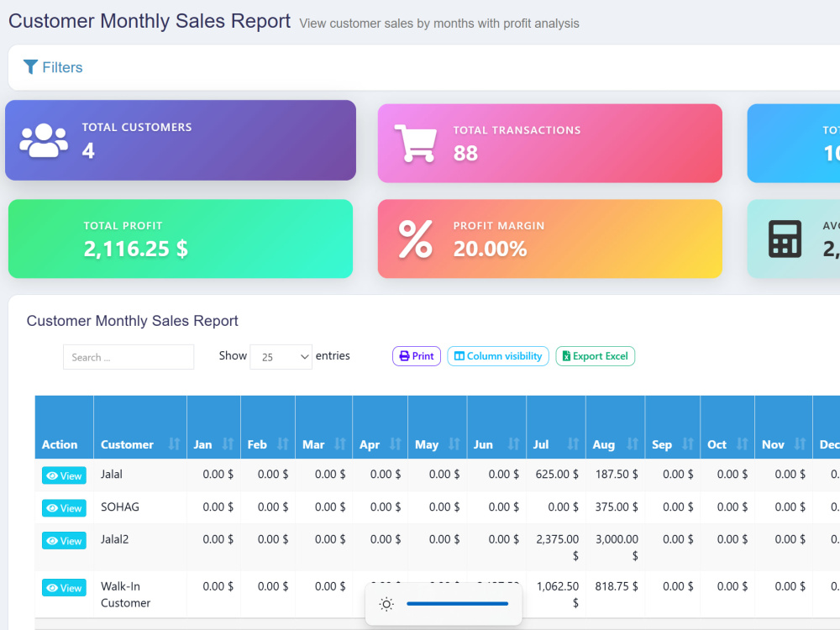This screenshot has width=840, height=630.
Task: Click Walk-In Customer's Aug value 818.75 $
Action: coord(616,586)
